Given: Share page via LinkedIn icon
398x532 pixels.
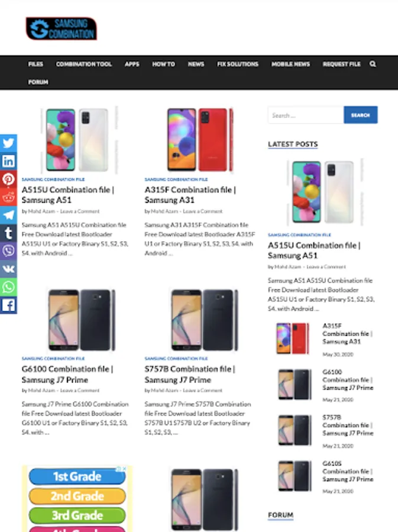Looking at the screenshot, I should 8,161.
